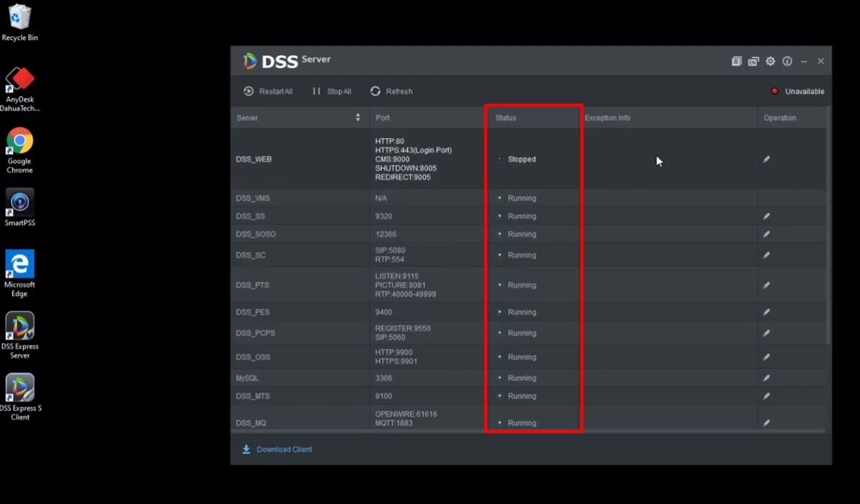Open the DSS Server settings gear
The height and width of the screenshot is (504, 860).
[770, 61]
